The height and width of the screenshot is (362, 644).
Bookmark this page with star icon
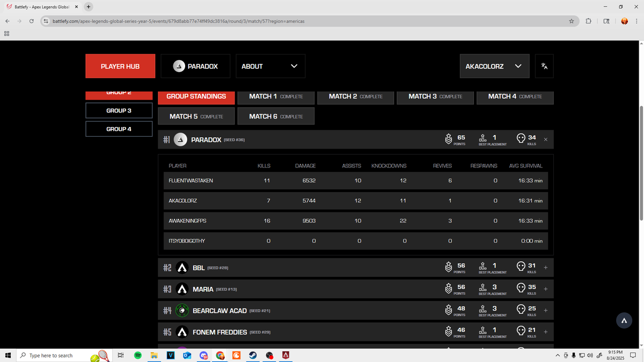point(572,21)
